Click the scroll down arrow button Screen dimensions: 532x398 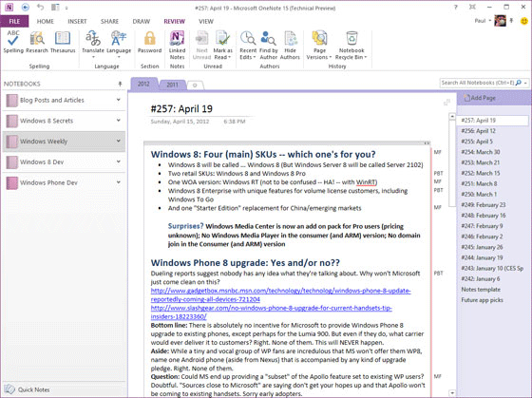point(452,393)
